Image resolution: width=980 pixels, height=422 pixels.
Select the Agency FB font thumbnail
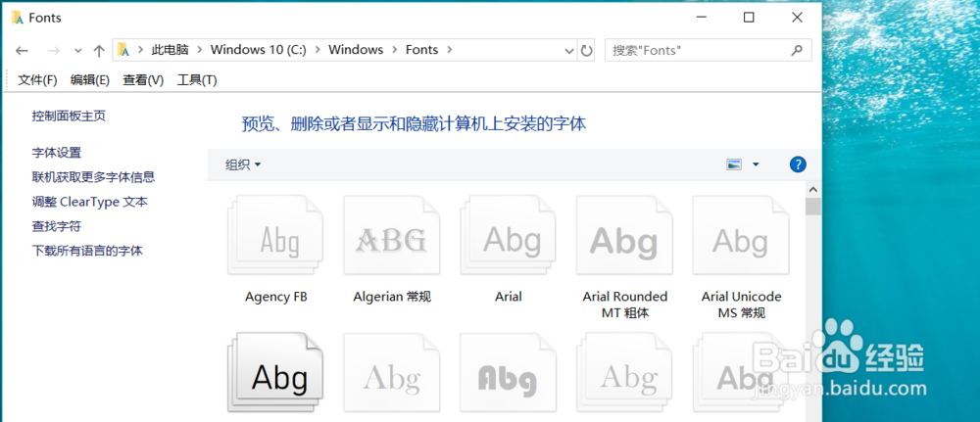275,235
